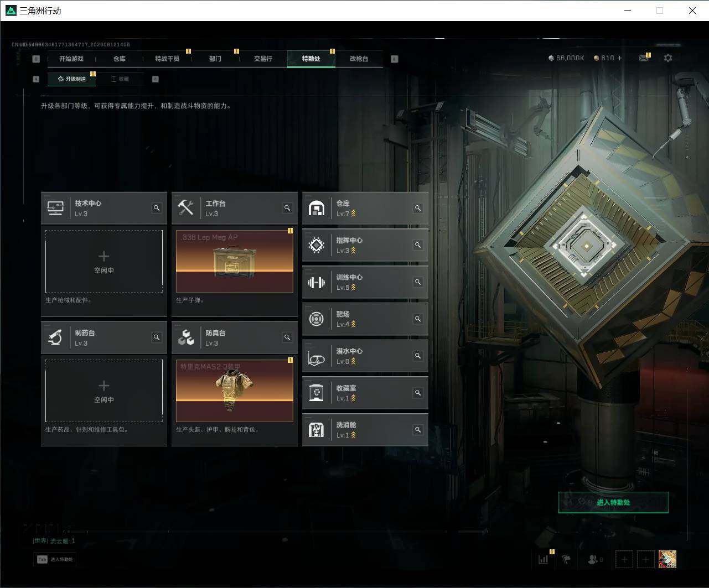The height and width of the screenshot is (588, 709).
Task: Click the magnifier on 收藏室 row
Action: coord(418,393)
